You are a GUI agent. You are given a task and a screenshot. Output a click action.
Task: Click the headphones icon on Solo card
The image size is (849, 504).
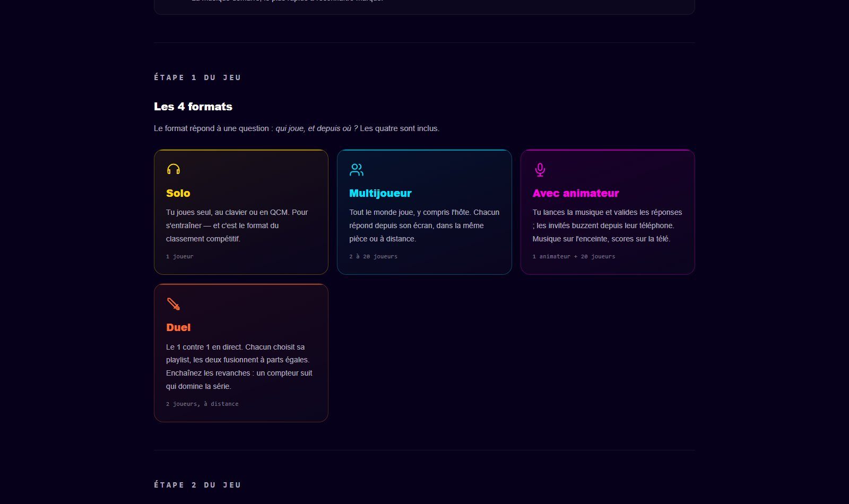coord(174,169)
